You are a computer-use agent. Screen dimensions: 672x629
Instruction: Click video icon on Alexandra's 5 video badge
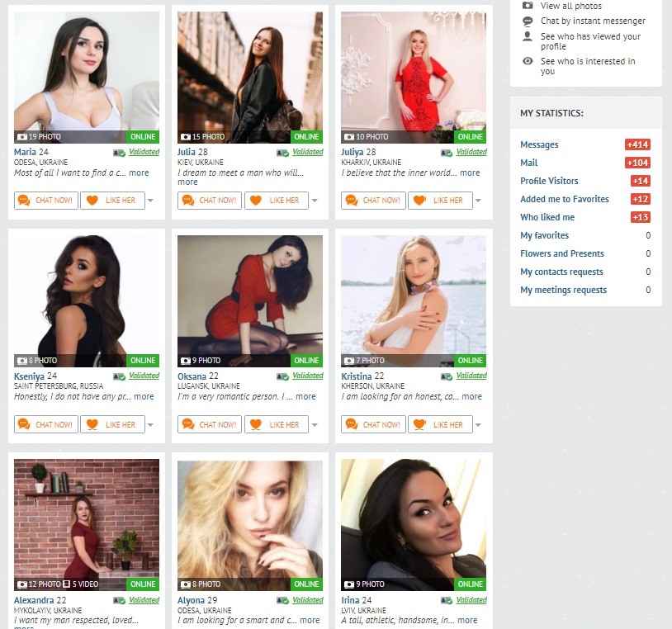(66, 584)
